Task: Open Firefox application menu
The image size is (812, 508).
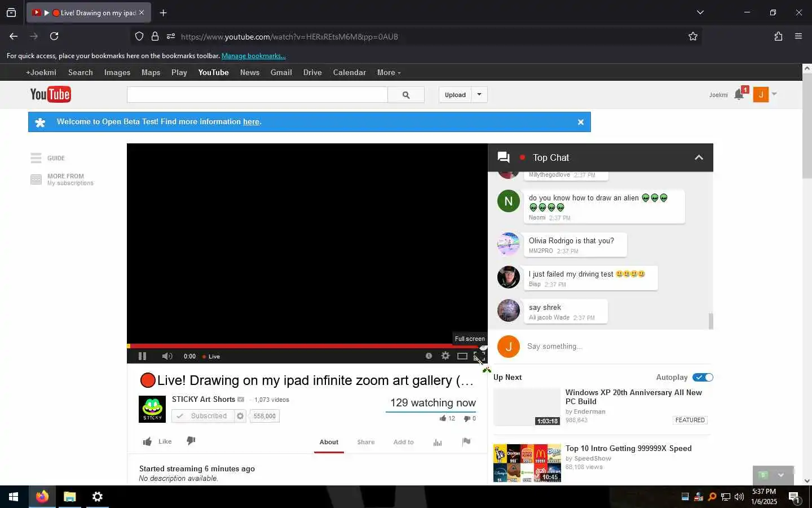Action: pos(798,36)
